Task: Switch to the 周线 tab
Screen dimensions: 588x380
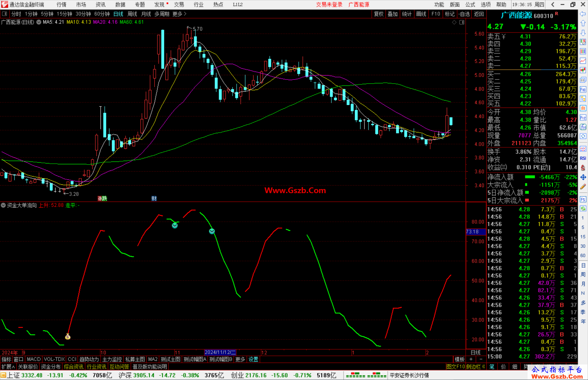Action: click(132, 14)
